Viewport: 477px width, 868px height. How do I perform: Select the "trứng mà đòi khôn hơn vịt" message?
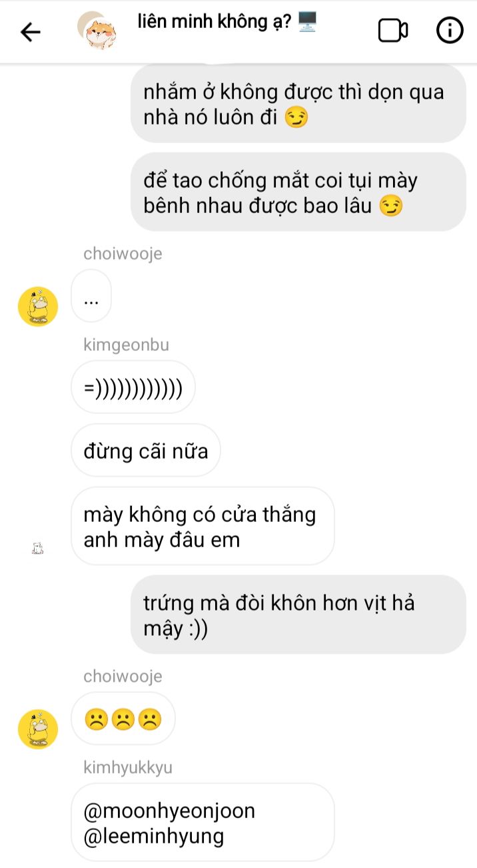click(298, 615)
